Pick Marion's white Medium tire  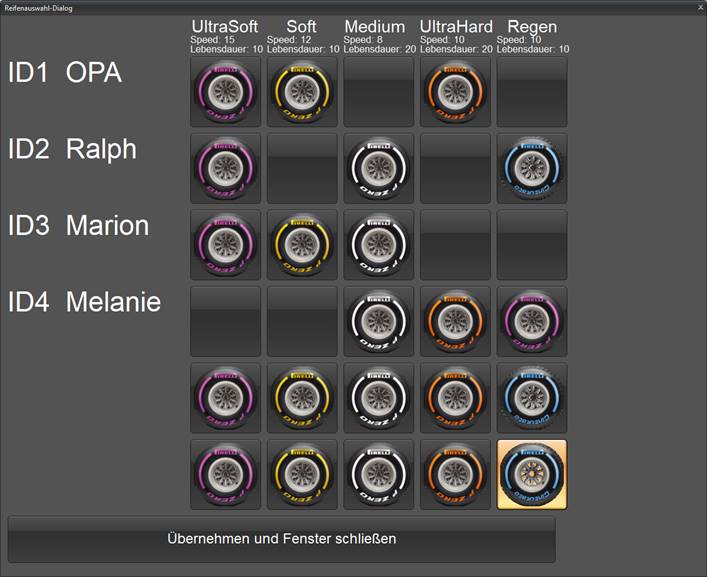coord(379,245)
